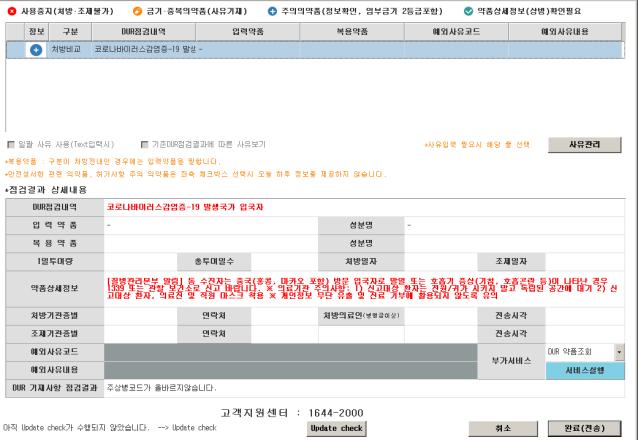Toggle 기존DUR점검결과에 따른 사유보기 checkbox
The height and width of the screenshot is (440, 638).
click(145, 144)
